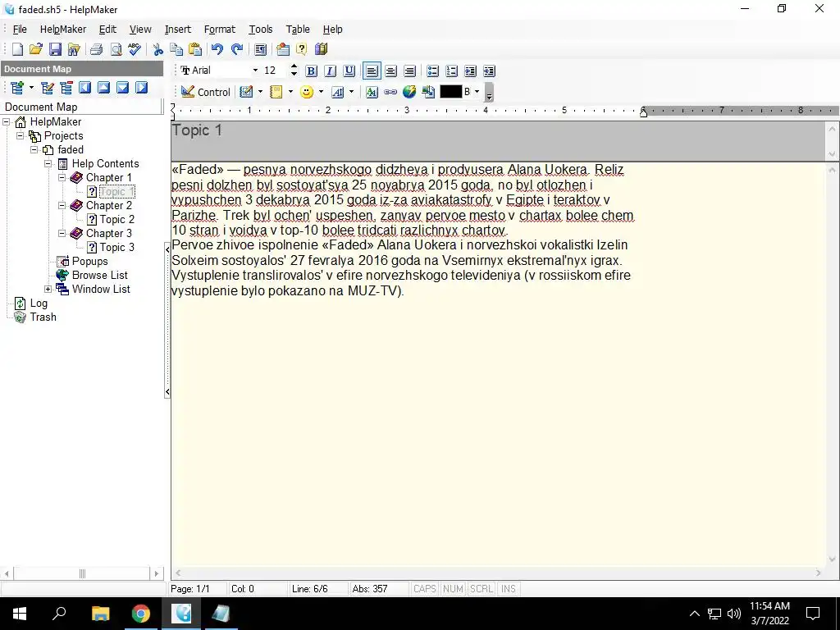Viewport: 840px width, 630px height.
Task: Open the Format menu
Action: click(220, 30)
